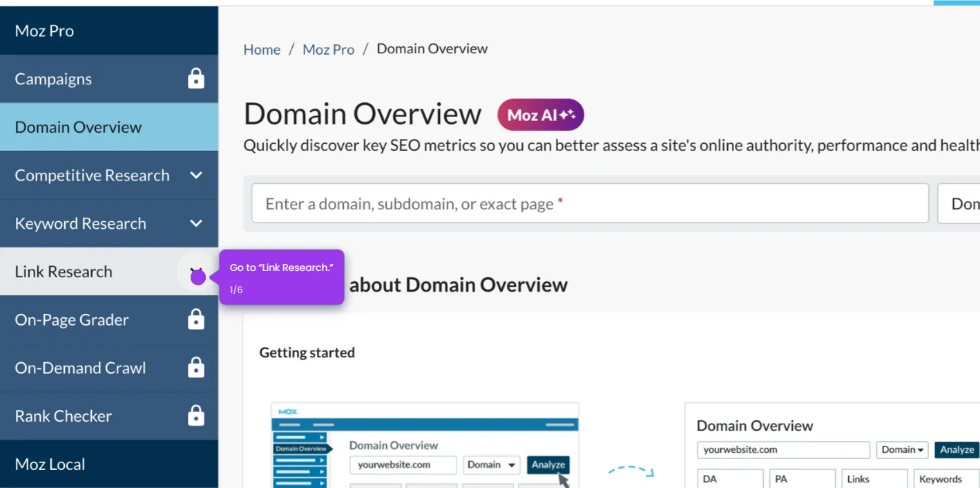The height and width of the screenshot is (488, 980).
Task: Expand the Competitive Research chevron
Action: coord(196,176)
